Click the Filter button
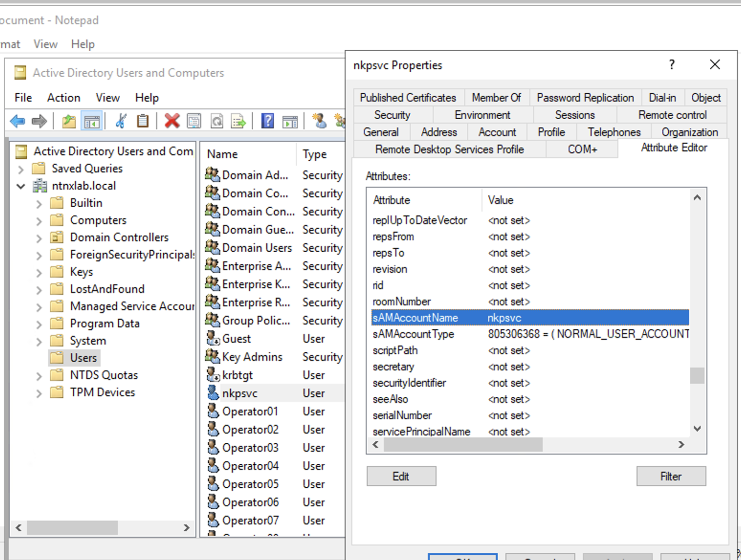This screenshot has width=741, height=560. click(670, 476)
